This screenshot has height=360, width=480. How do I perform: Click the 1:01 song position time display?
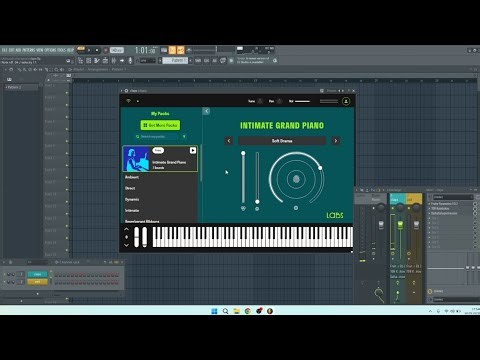[x=145, y=50]
